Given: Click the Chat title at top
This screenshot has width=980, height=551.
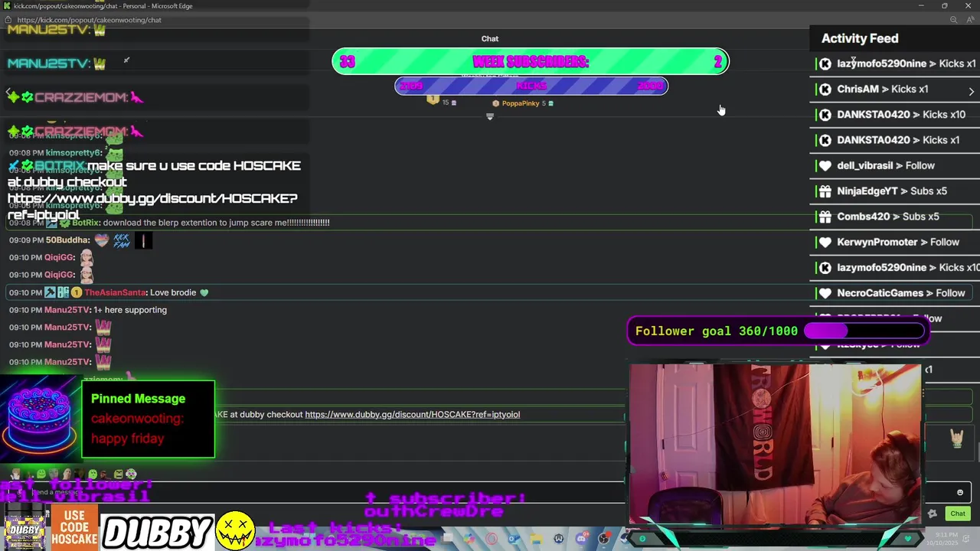Looking at the screenshot, I should [x=490, y=38].
